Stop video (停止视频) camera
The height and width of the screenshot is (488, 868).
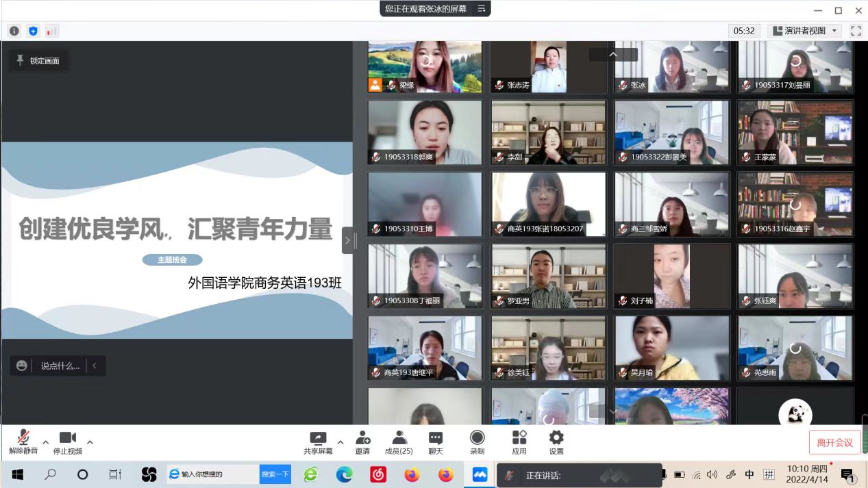click(x=67, y=442)
